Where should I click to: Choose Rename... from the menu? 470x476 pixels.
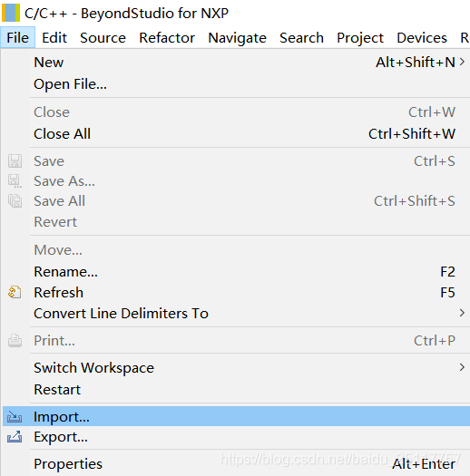tap(235, 272)
